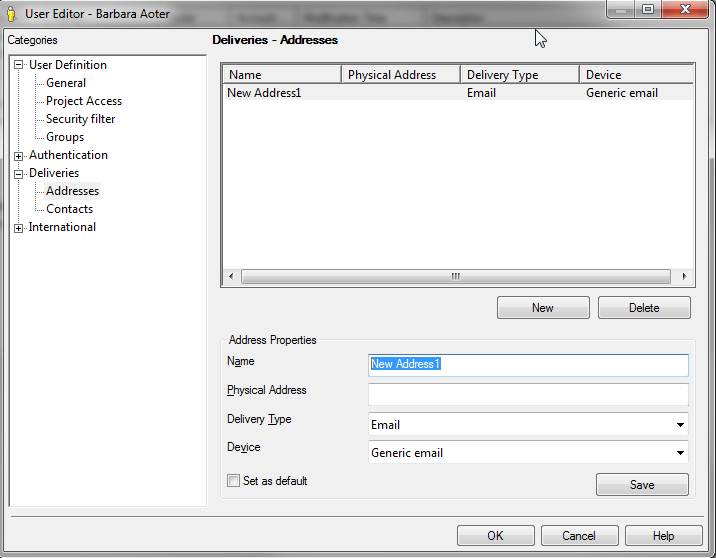The height and width of the screenshot is (558, 716).
Task: Open the Delivery Type dropdown
Action: click(x=680, y=424)
